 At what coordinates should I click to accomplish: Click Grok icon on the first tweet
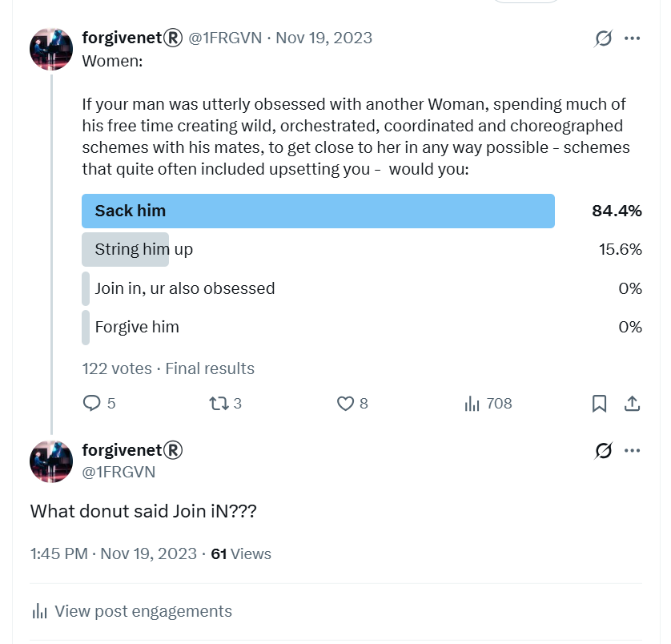click(x=604, y=38)
